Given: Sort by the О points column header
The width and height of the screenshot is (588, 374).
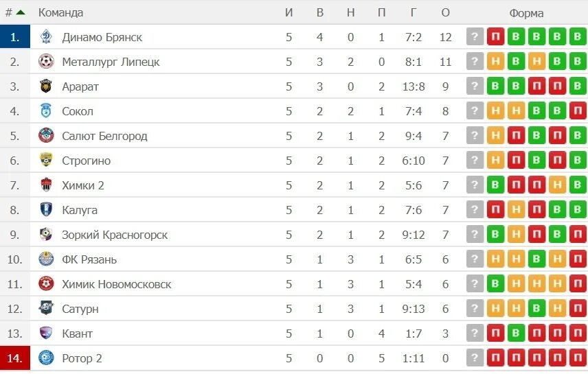Looking at the screenshot, I should [446, 13].
